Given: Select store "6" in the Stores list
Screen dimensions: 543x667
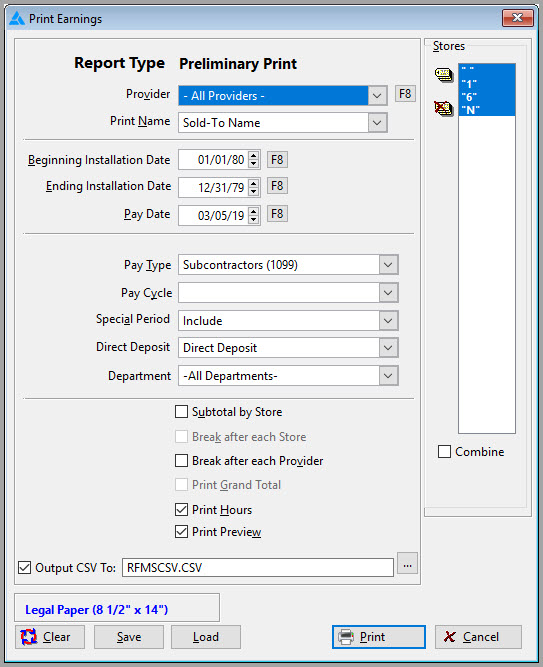Looking at the screenshot, I should click(x=487, y=97).
